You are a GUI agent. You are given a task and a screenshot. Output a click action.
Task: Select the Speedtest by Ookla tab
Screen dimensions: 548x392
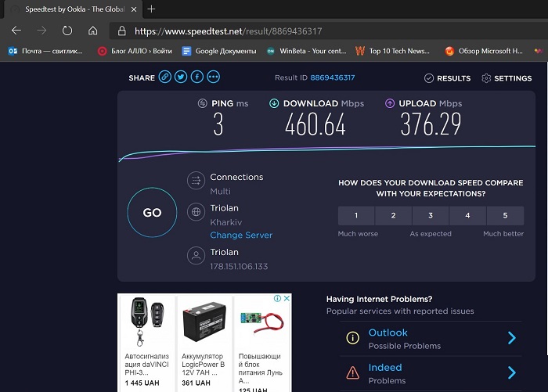pyautogui.click(x=74, y=9)
